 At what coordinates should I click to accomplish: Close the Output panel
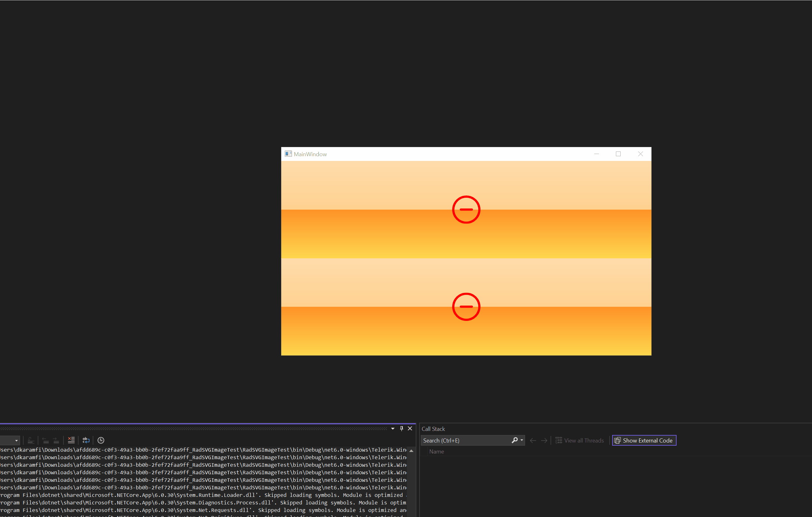(x=410, y=428)
